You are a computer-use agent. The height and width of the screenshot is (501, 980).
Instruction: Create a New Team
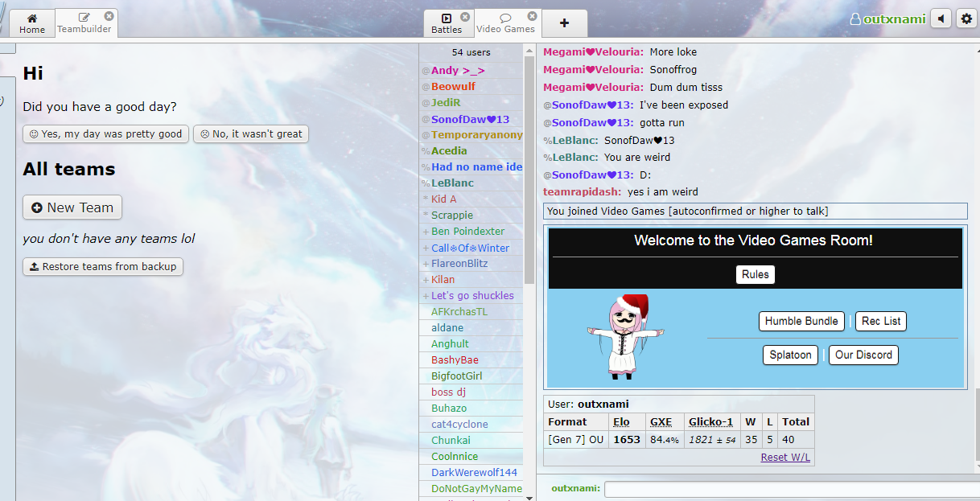tap(72, 207)
